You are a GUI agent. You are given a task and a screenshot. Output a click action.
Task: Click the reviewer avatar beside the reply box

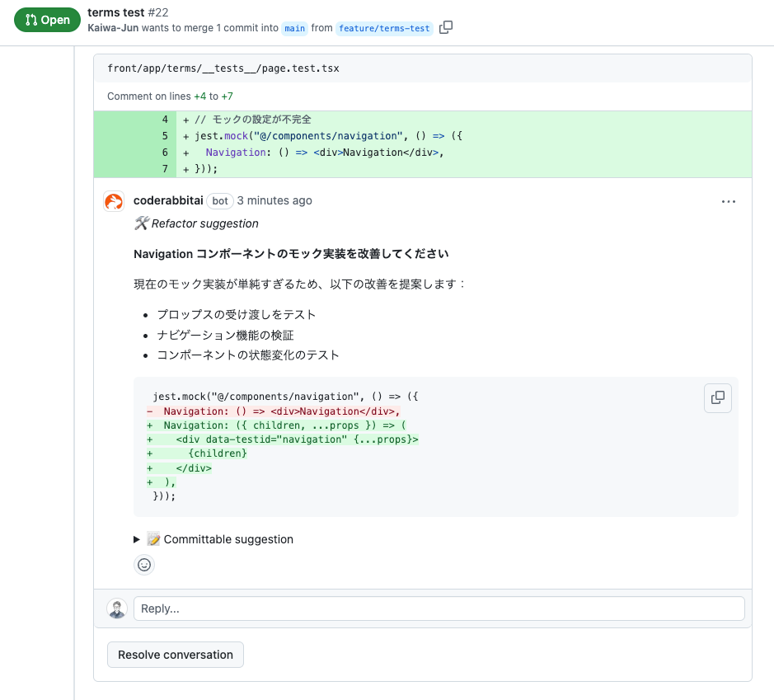116,608
